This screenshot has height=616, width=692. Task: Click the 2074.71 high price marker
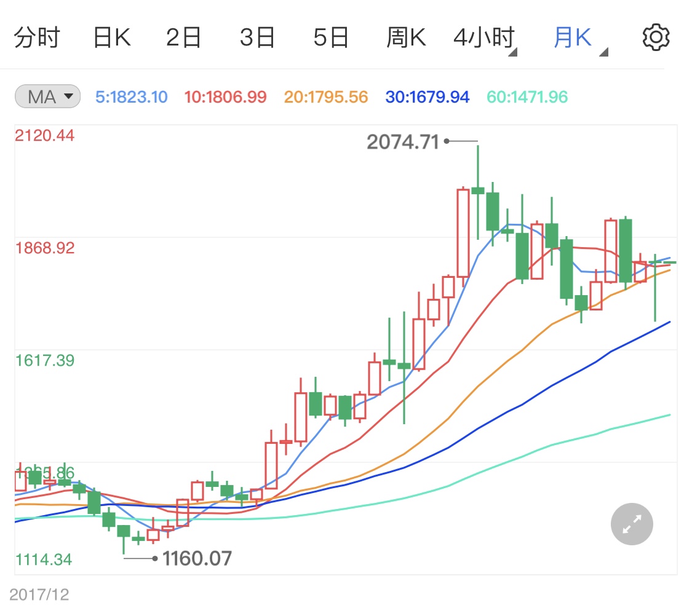coord(403,141)
